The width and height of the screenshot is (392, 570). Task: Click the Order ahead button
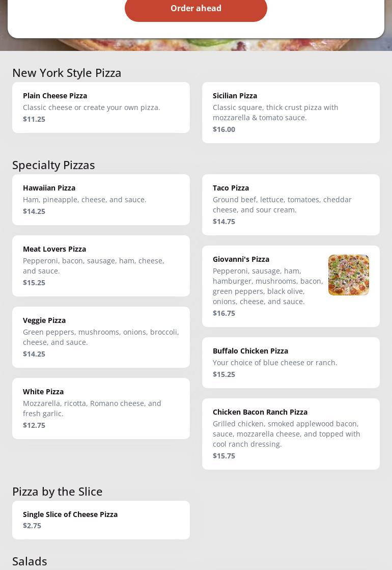[196, 9]
